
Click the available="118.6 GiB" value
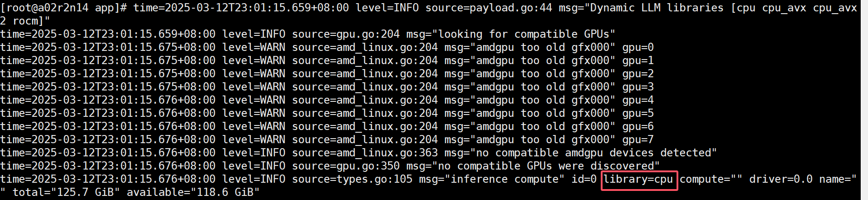(193, 192)
